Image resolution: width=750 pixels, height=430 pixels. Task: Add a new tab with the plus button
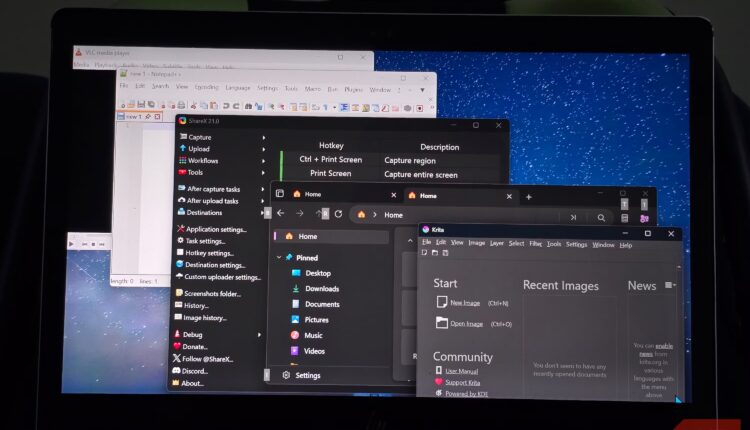pos(529,197)
